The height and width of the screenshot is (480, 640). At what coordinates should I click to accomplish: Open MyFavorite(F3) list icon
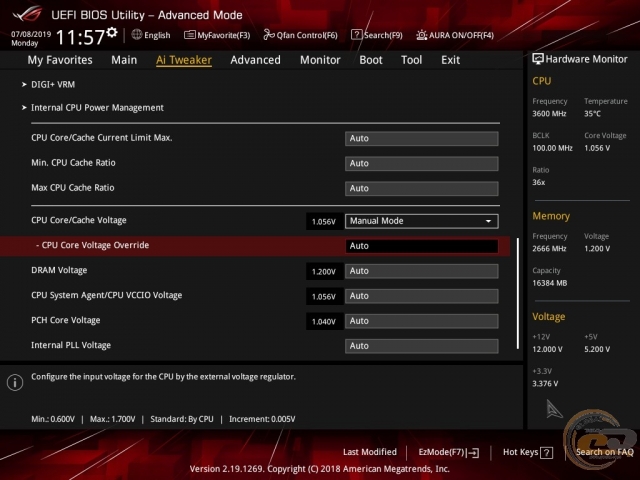189,35
